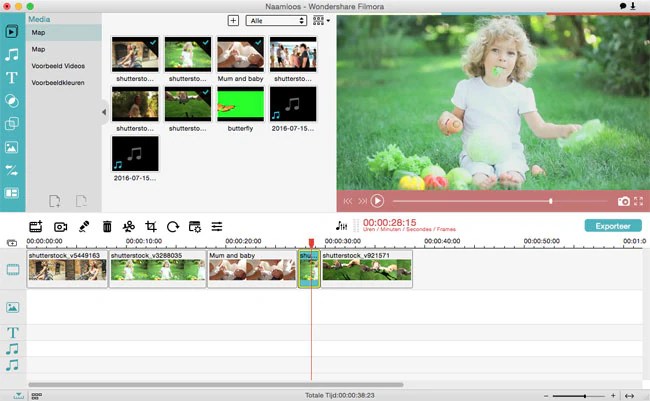650x401 pixels.
Task: Select the audio file thumbnail in the second row
Action: [293, 104]
